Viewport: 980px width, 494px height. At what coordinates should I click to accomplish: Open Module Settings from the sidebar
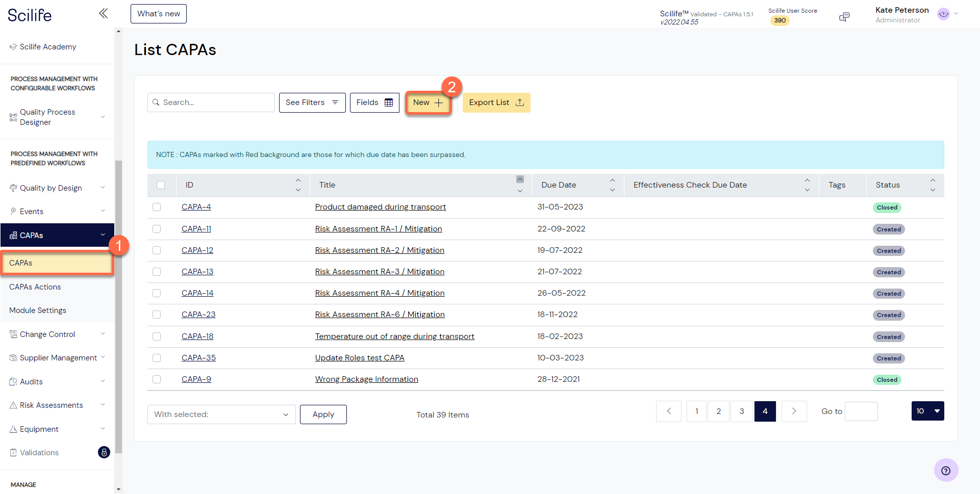[x=38, y=310]
